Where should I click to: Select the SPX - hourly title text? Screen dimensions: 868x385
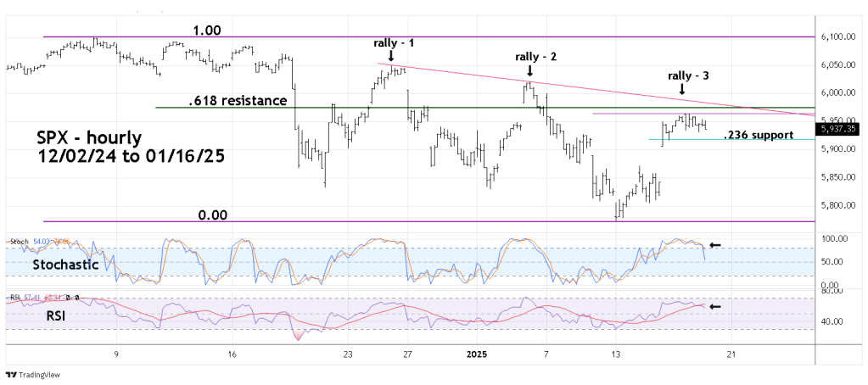(90, 137)
